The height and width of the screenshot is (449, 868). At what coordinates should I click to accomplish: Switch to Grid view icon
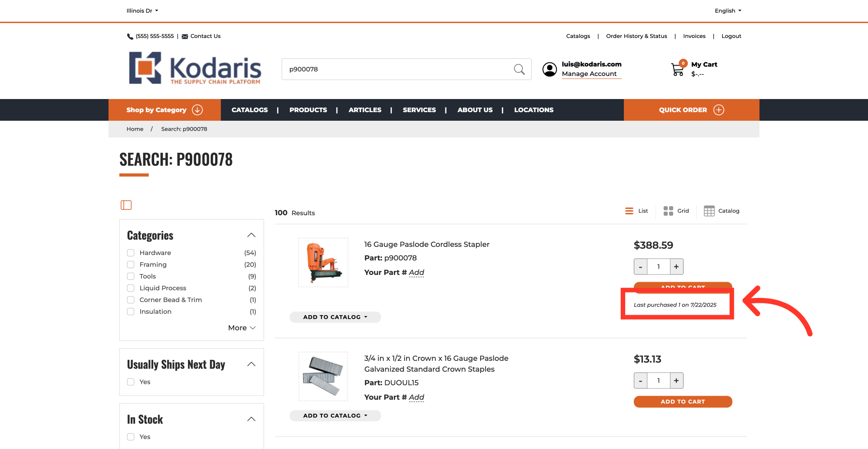[x=668, y=211]
